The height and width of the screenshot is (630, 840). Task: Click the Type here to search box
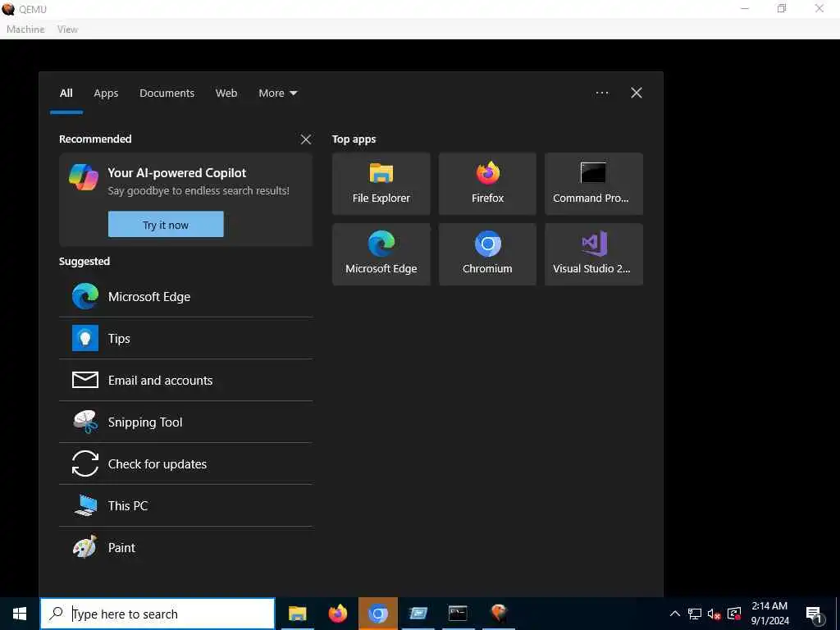157,614
